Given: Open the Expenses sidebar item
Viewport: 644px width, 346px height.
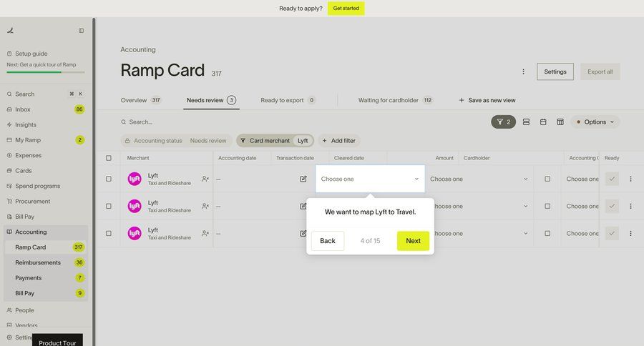Looking at the screenshot, I should click(x=46, y=155).
